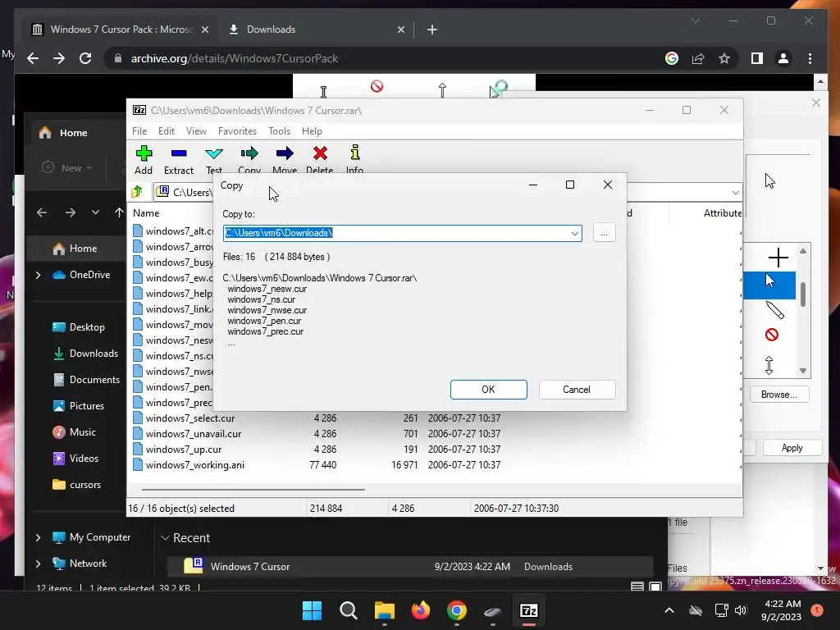Open the File menu in 7-Zip
Viewport: 840px width, 630px height.
[139, 130]
